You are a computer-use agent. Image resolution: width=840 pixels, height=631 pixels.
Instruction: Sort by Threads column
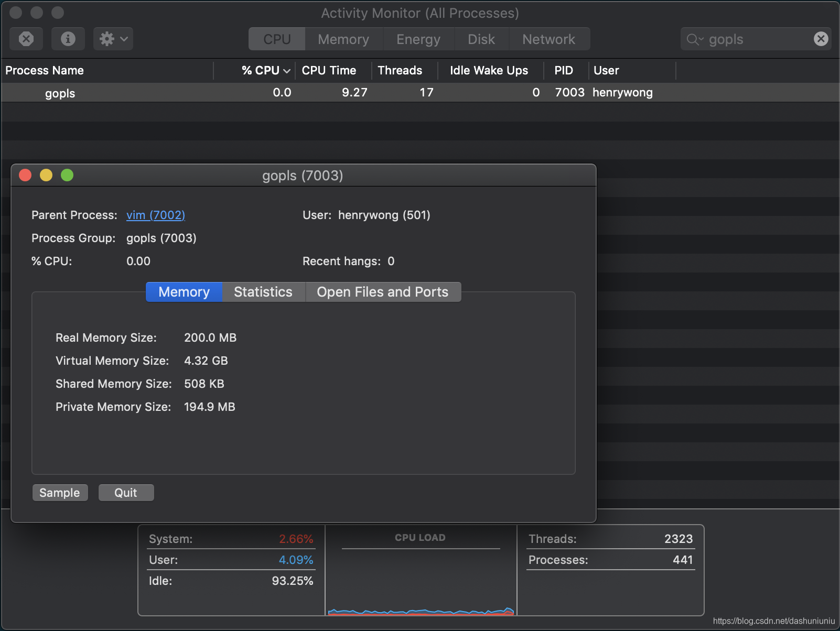tap(405, 70)
